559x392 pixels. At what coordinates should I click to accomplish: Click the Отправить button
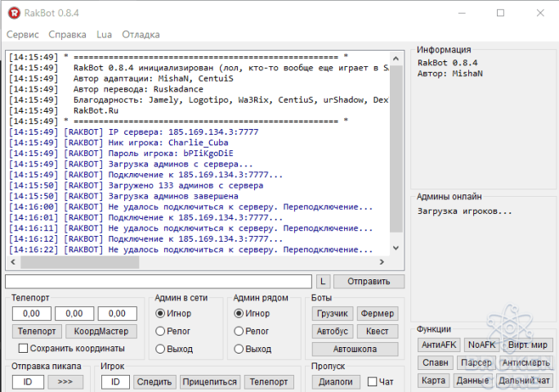click(x=369, y=282)
